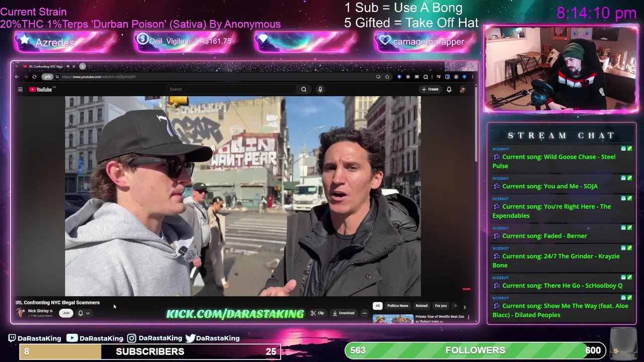
Task: Show more filter chips with right arrow
Action: pos(464,307)
